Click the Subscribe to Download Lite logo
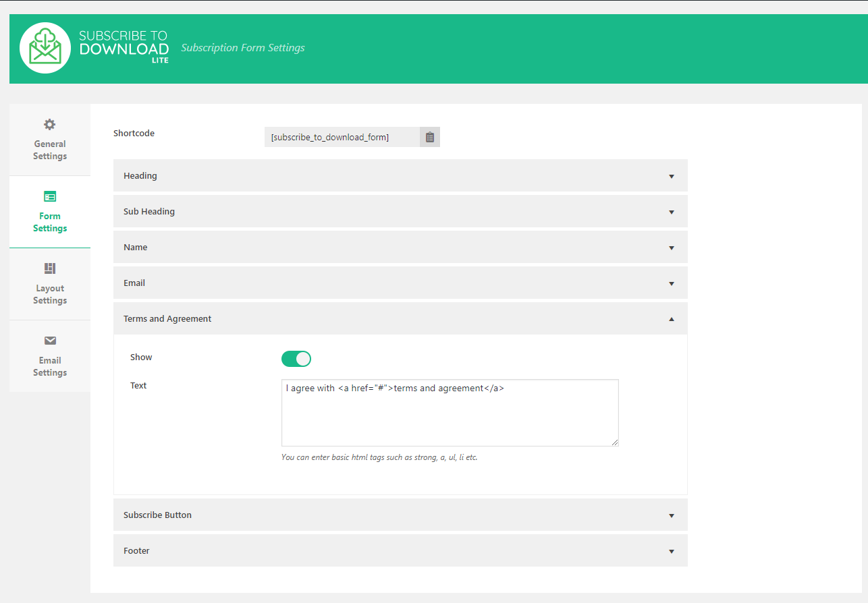The height and width of the screenshot is (603, 868). pos(94,47)
